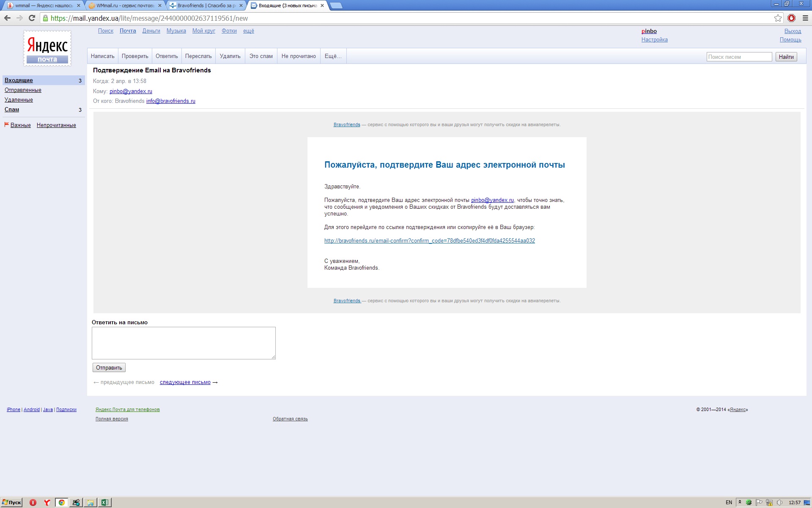812x508 pixels.
Task: Click the browser Back arrow
Action: pyautogui.click(x=7, y=18)
